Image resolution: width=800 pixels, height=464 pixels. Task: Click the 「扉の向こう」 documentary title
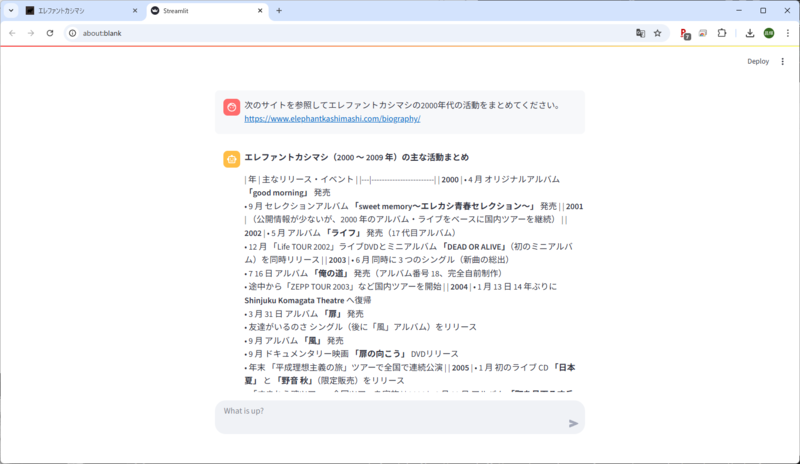(380, 354)
